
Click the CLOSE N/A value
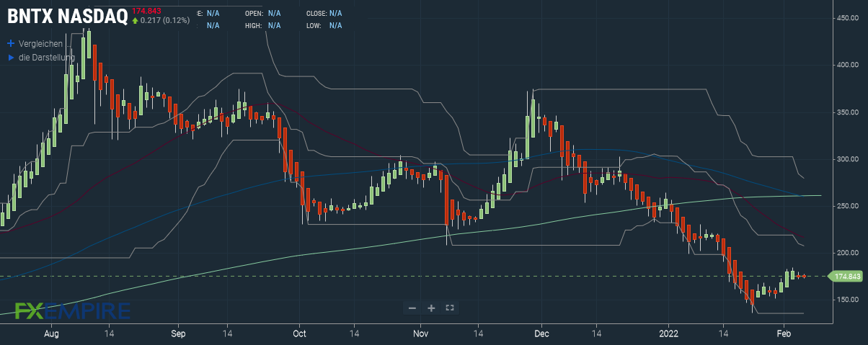pyautogui.click(x=336, y=13)
